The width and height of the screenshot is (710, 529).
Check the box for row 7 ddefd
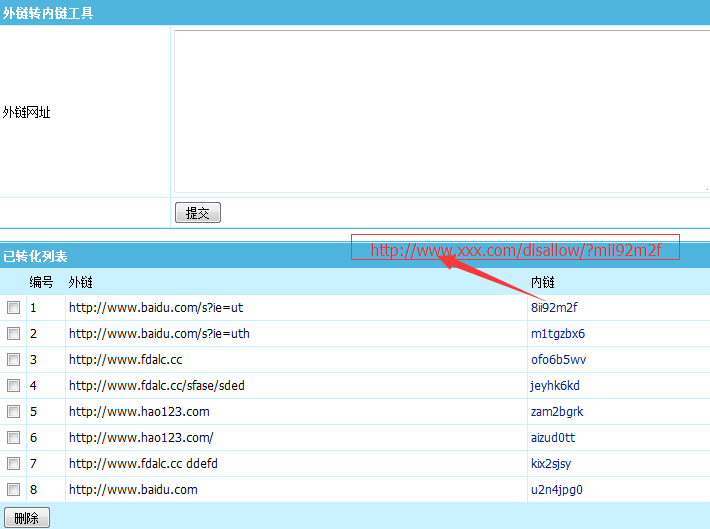14,463
